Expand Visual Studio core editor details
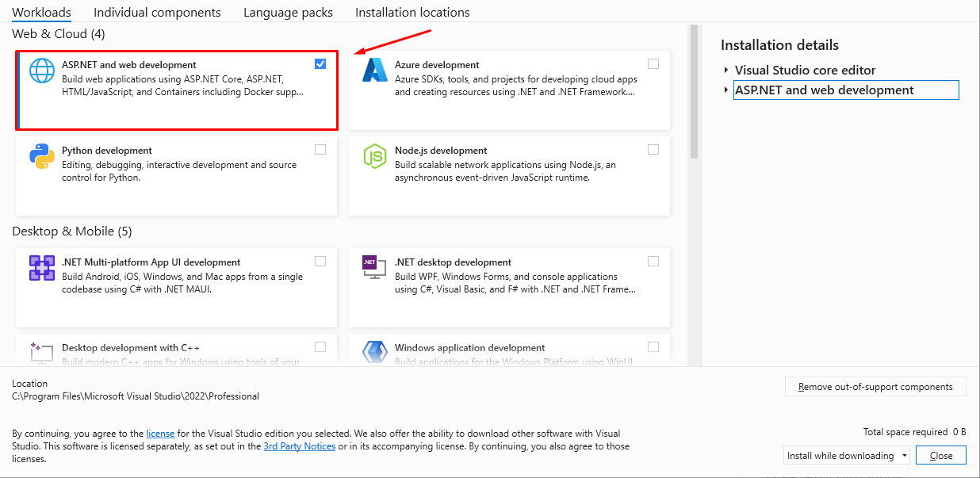980x478 pixels. (726, 71)
